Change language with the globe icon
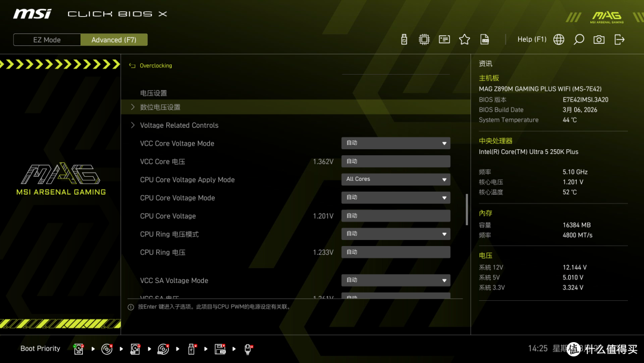644x363 pixels. click(559, 39)
